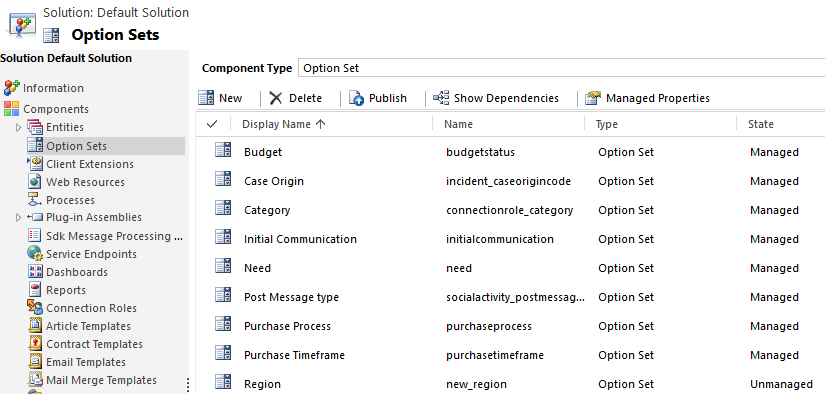Click the Web Resources globe icon
The width and height of the screenshot is (825, 394).
(x=35, y=181)
